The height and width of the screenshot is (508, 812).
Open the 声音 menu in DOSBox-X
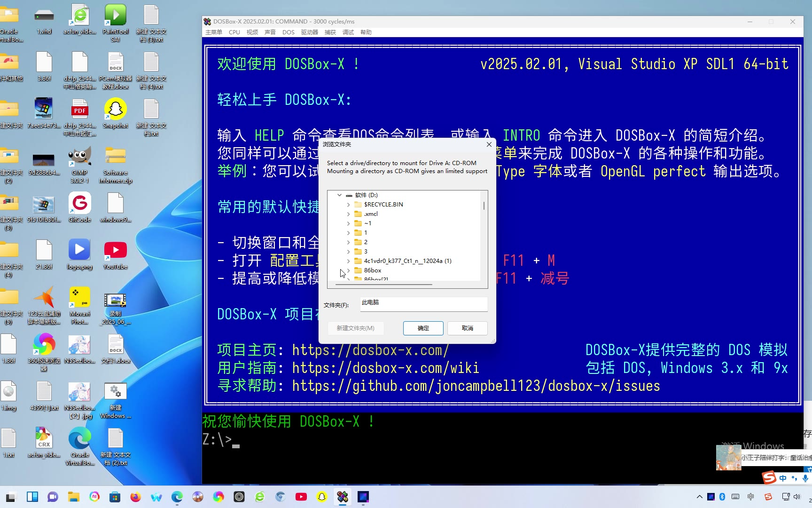click(x=270, y=32)
